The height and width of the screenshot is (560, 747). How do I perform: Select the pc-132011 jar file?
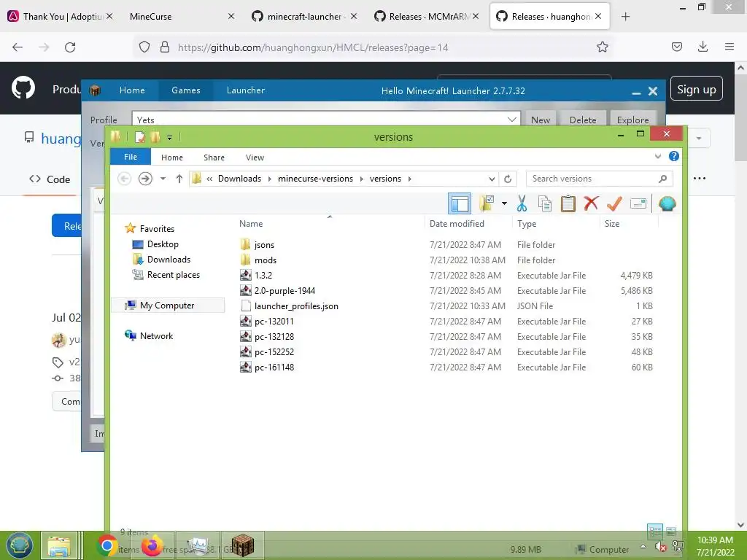coord(274,322)
